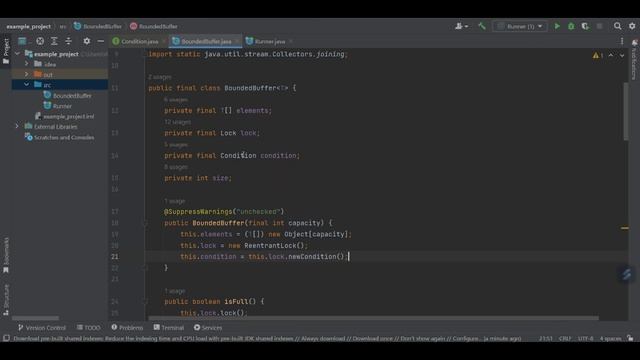Image resolution: width=640 pixels, height=360 pixels.
Task: Open Search Everywhere magnifier icon
Action: tap(618, 26)
